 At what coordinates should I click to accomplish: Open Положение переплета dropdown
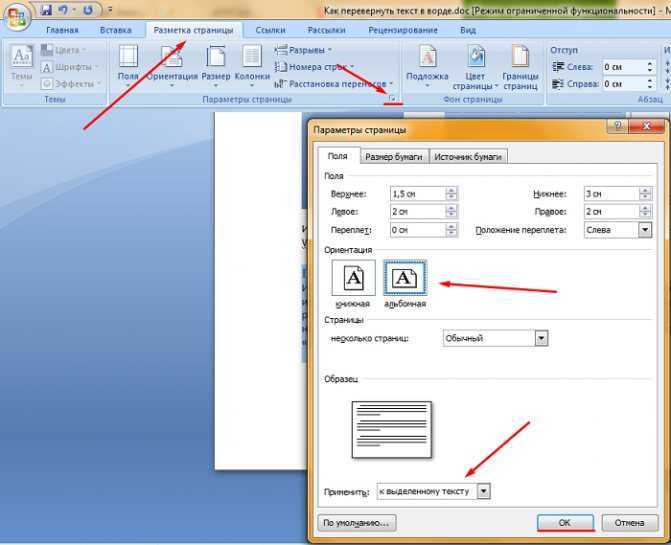618,230
